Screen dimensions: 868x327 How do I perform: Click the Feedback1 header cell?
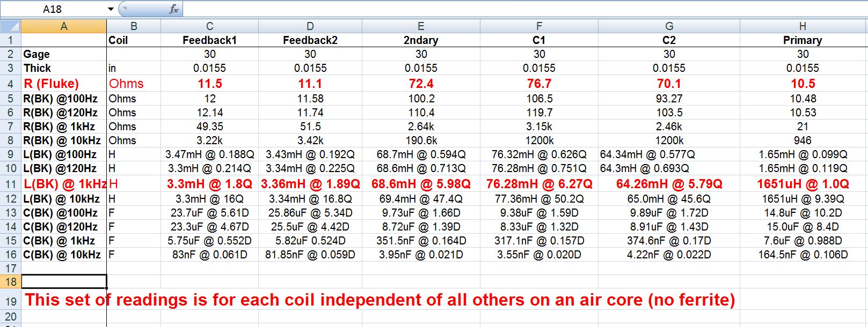209,40
